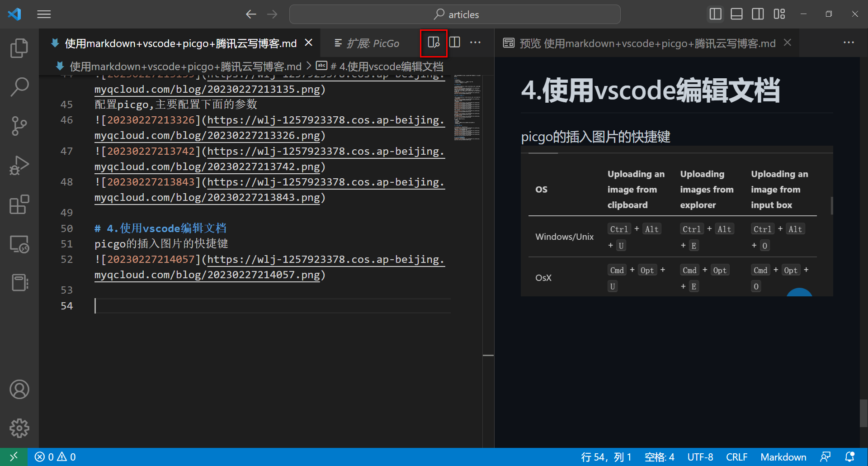Open Run and Debug view
The width and height of the screenshot is (868, 466).
[19, 165]
